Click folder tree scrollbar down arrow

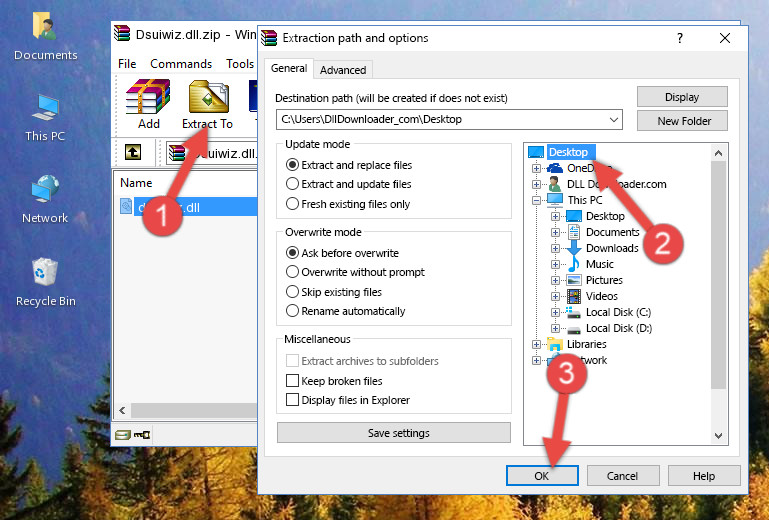coord(718,436)
